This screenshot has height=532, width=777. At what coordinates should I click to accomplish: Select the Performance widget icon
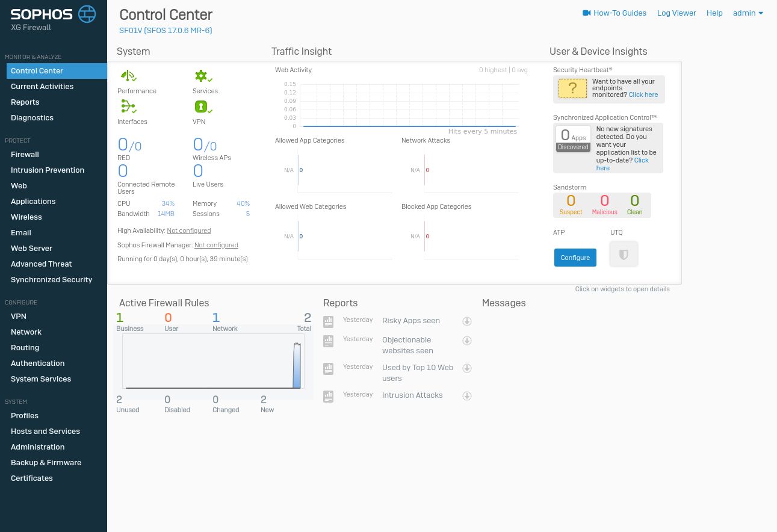(128, 76)
